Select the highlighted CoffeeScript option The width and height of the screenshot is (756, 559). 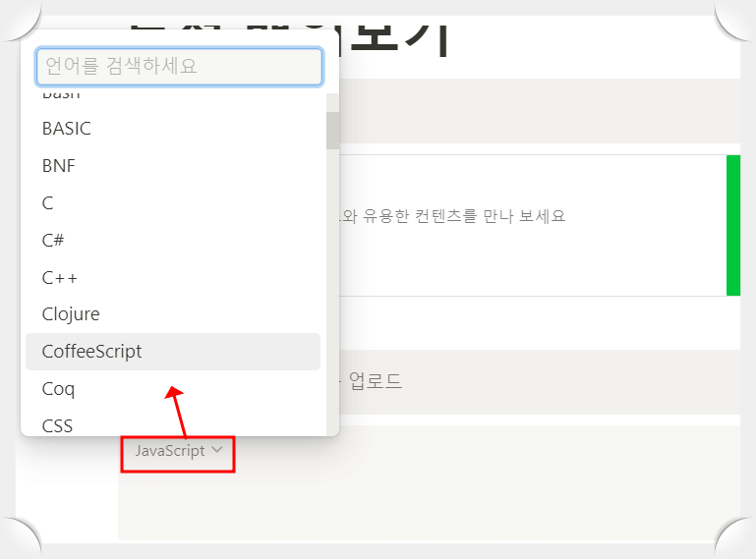173,352
